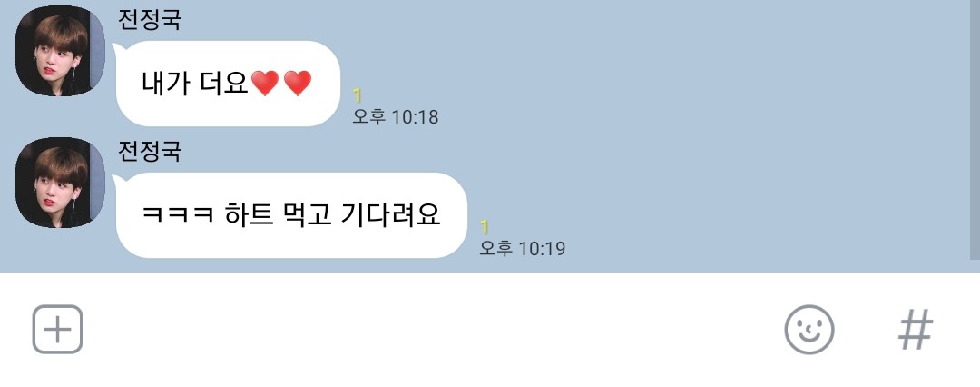Click the 오후 10:18 timestamp
This screenshot has width=980, height=387.
395,116
